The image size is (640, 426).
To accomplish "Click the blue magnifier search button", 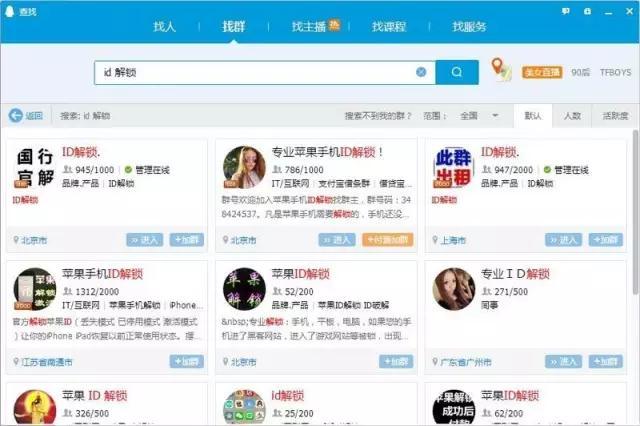I will [x=457, y=72].
